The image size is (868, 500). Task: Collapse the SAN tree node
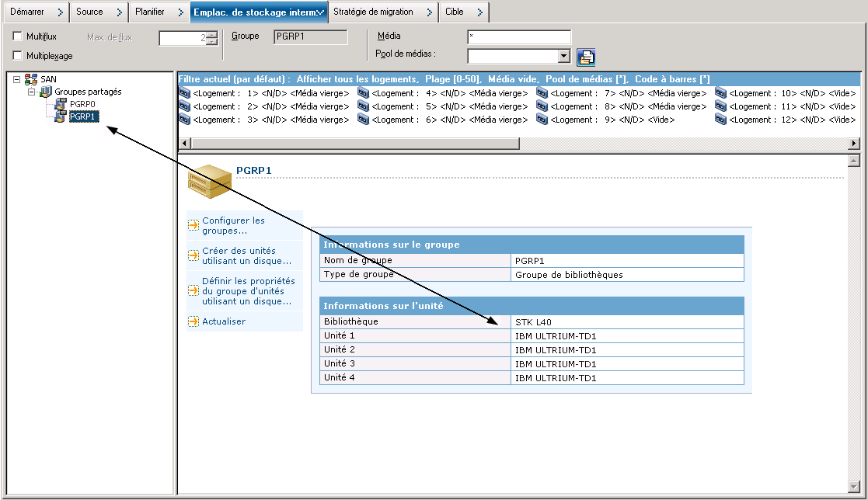click(x=17, y=79)
